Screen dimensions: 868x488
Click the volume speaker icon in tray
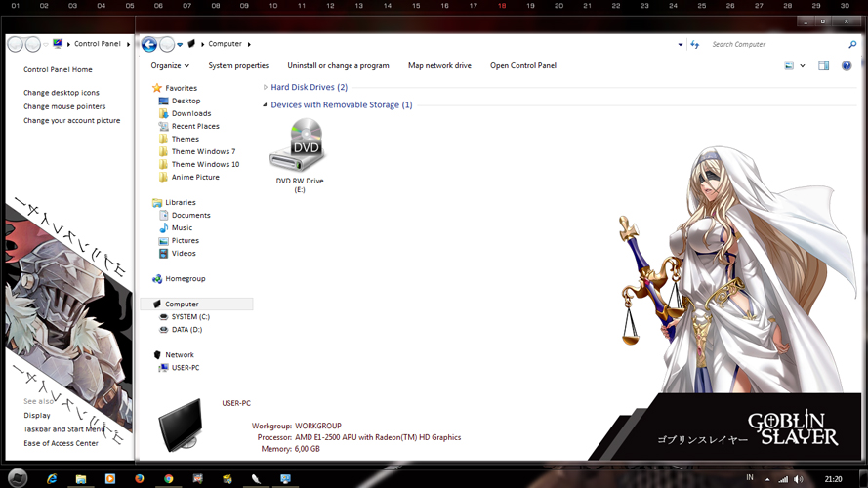pos(798,479)
